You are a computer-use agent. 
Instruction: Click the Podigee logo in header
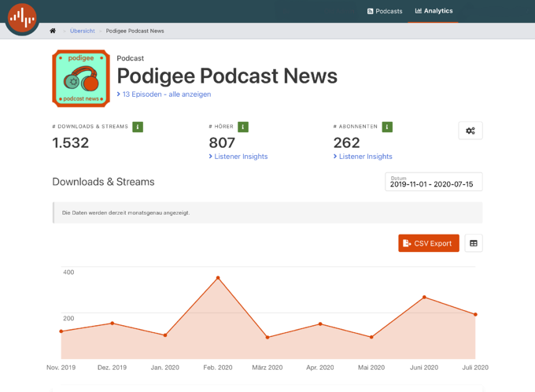(22, 17)
